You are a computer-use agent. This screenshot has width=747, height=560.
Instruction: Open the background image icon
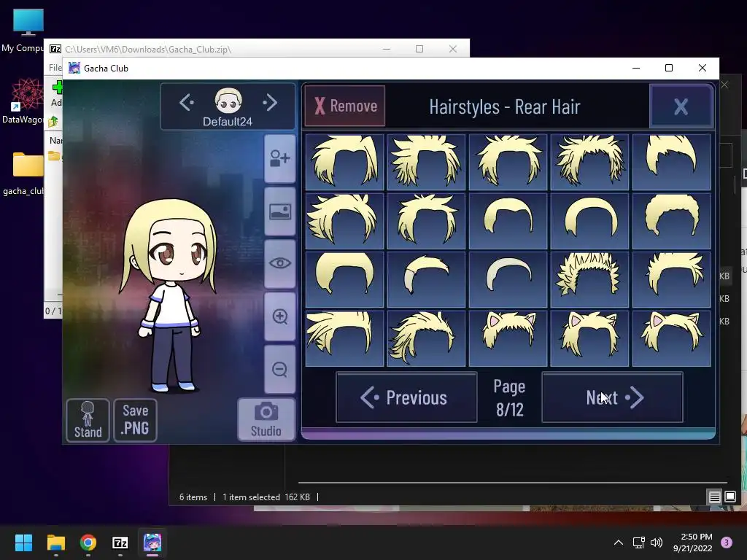[279, 211]
